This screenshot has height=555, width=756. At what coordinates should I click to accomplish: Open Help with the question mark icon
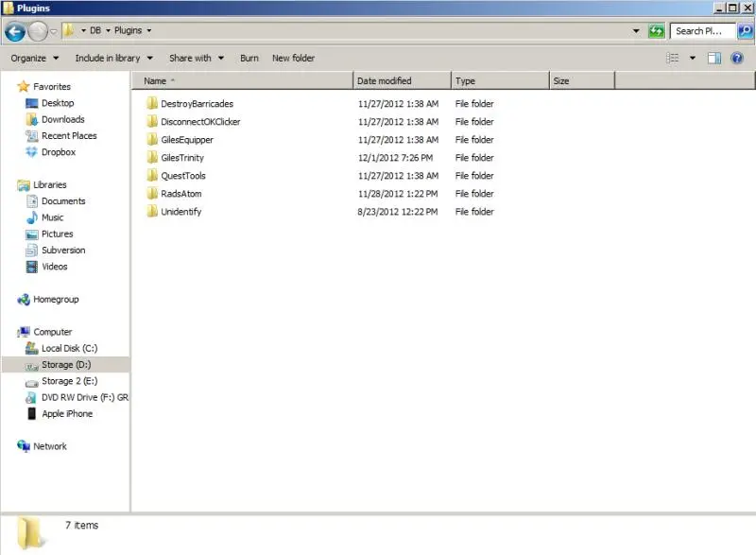(737, 59)
